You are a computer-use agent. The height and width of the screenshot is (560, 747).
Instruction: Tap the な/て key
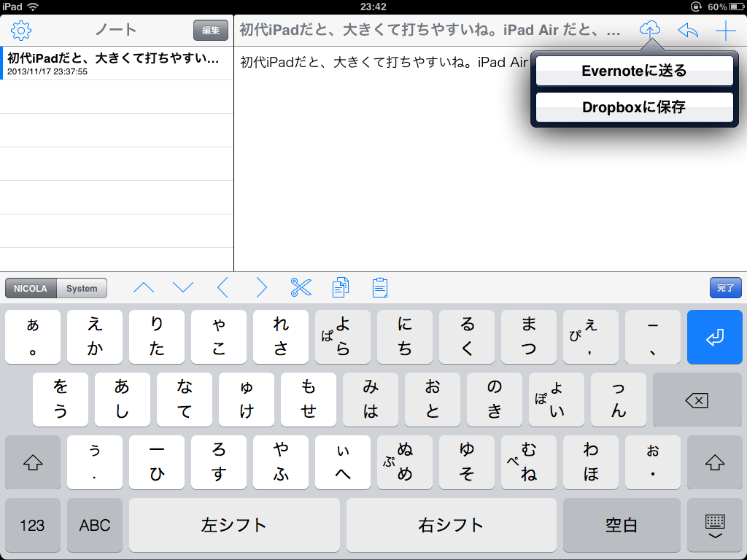click(185, 400)
